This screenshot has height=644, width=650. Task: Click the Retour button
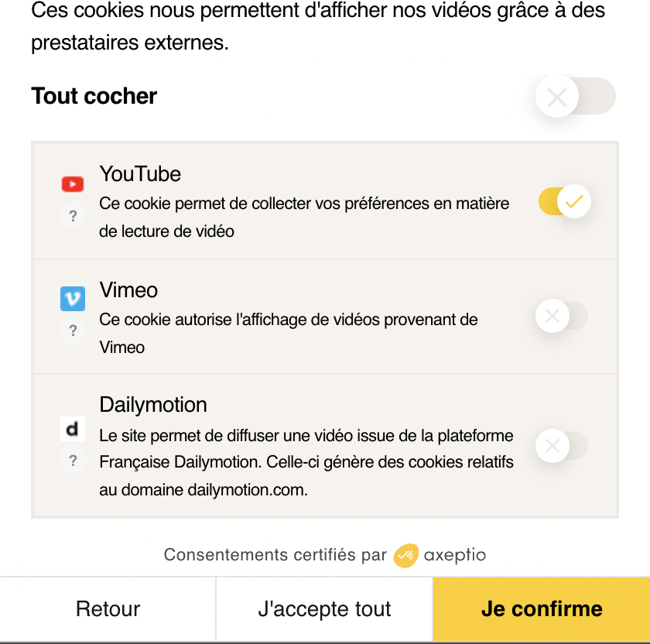coord(108,609)
